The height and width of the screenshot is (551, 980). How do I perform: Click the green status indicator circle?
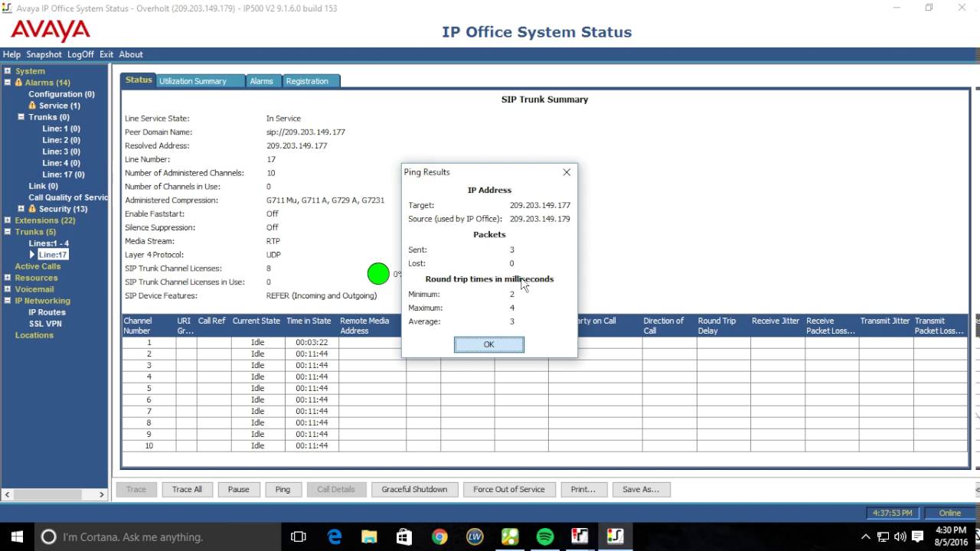tap(378, 273)
